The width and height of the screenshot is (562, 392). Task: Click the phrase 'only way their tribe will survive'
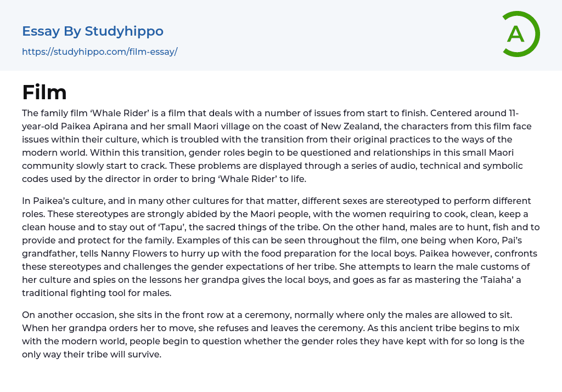(x=92, y=354)
